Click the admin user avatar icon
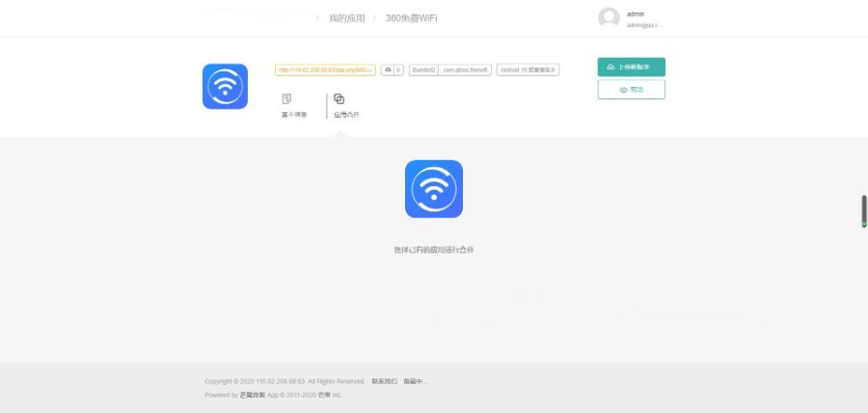This screenshot has width=868, height=413. 609,18
